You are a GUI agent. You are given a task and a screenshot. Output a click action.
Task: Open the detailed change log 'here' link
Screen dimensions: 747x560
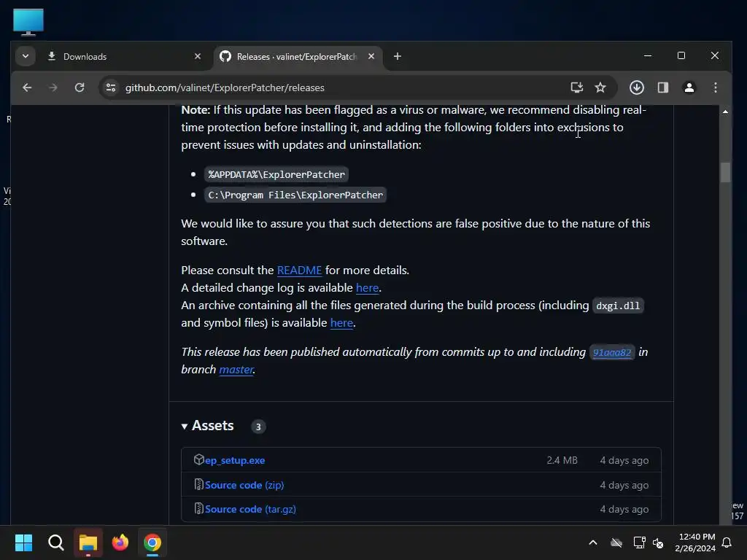click(368, 288)
